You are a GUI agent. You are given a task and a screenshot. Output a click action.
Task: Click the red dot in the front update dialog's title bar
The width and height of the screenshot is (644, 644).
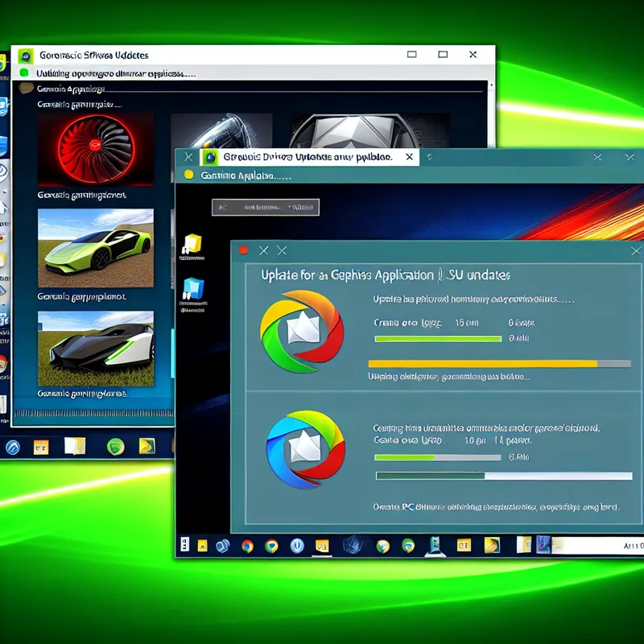pos(244,250)
